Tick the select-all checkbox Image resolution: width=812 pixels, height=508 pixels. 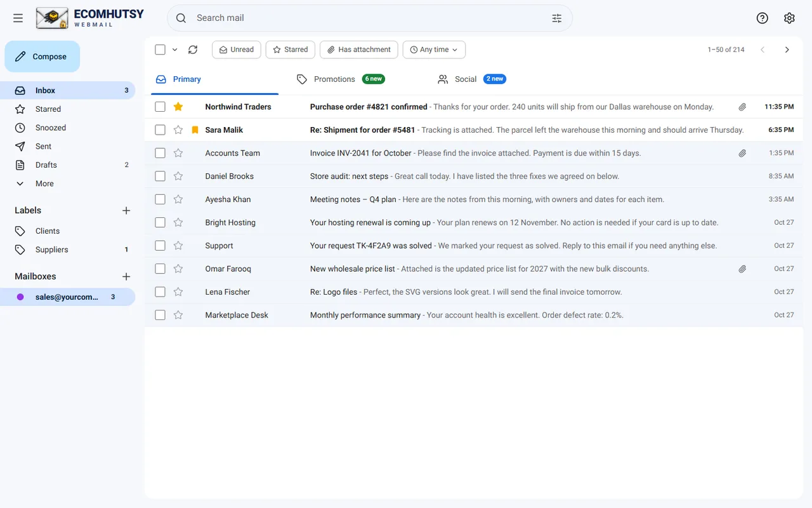pos(160,50)
